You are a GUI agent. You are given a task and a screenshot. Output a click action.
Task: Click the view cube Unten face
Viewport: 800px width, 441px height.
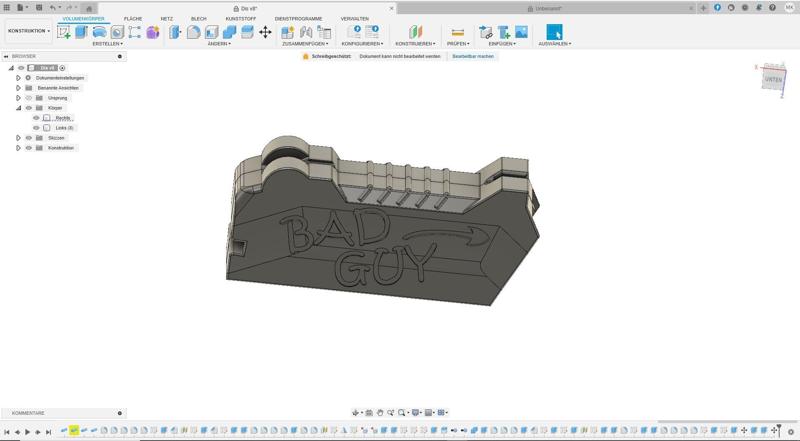click(x=773, y=79)
